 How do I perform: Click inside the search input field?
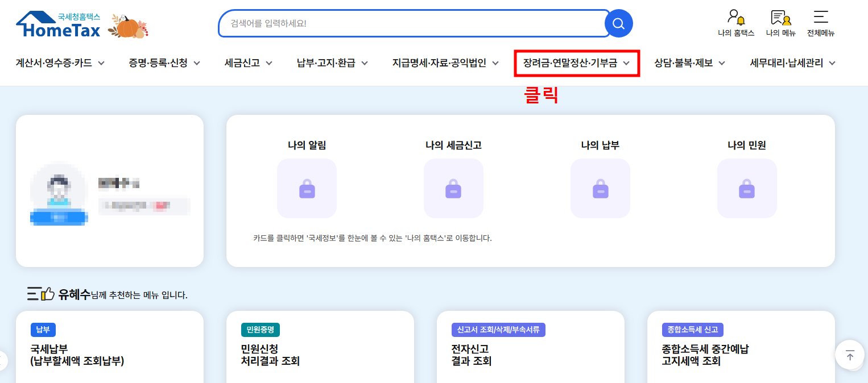[398, 23]
